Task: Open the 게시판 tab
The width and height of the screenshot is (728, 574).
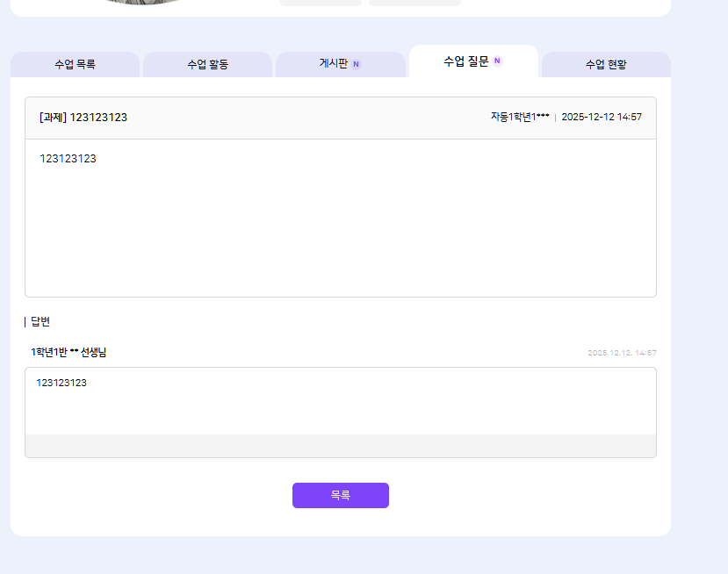Action: pos(334,64)
